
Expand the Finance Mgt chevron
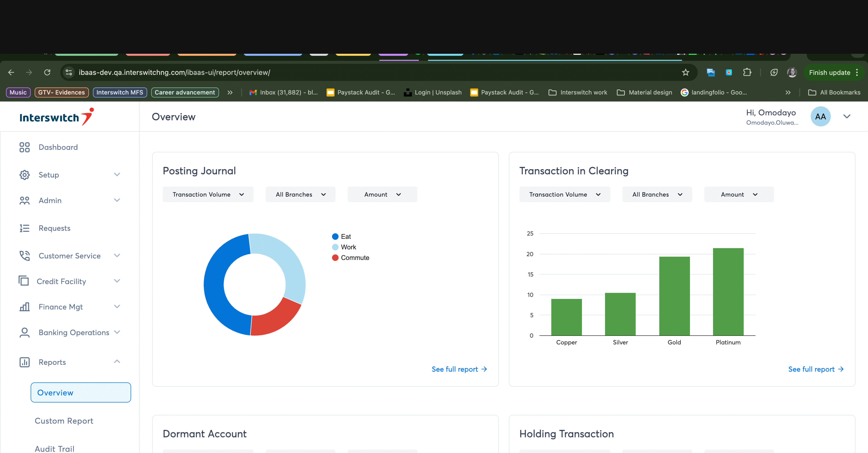(x=117, y=306)
